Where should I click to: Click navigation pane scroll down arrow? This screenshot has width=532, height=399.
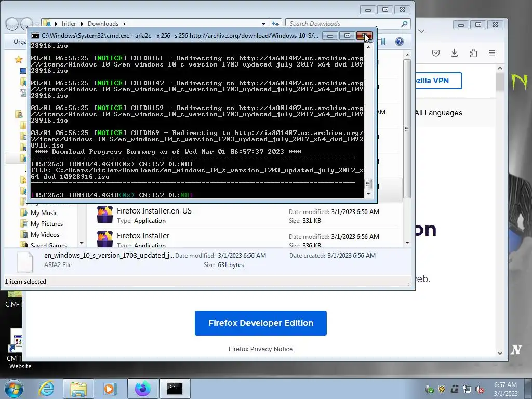(x=82, y=243)
